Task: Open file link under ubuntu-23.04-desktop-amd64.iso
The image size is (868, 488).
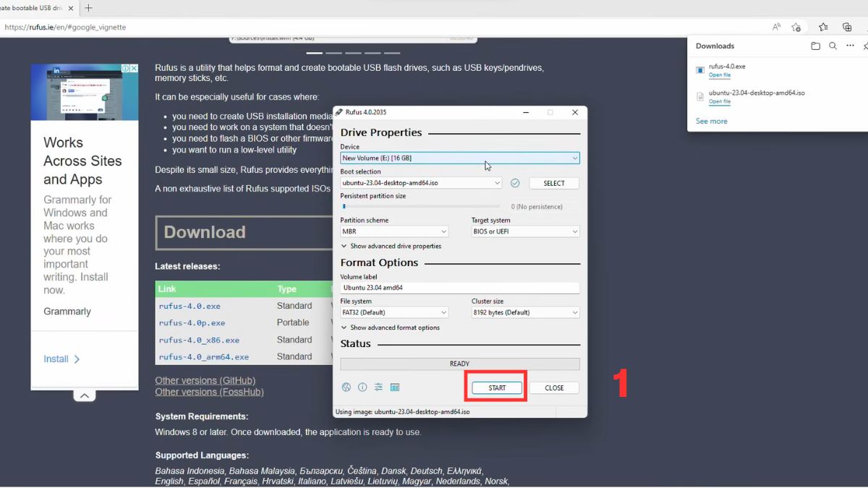Action: [x=720, y=102]
